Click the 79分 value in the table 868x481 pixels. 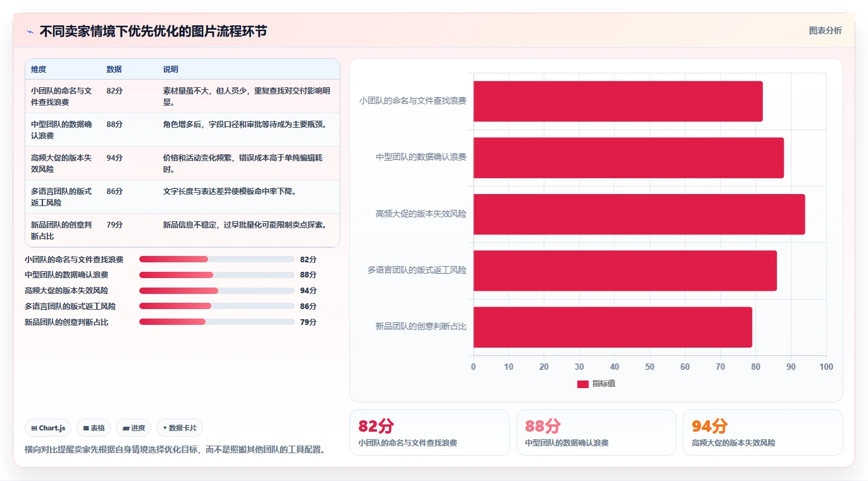[x=115, y=225]
